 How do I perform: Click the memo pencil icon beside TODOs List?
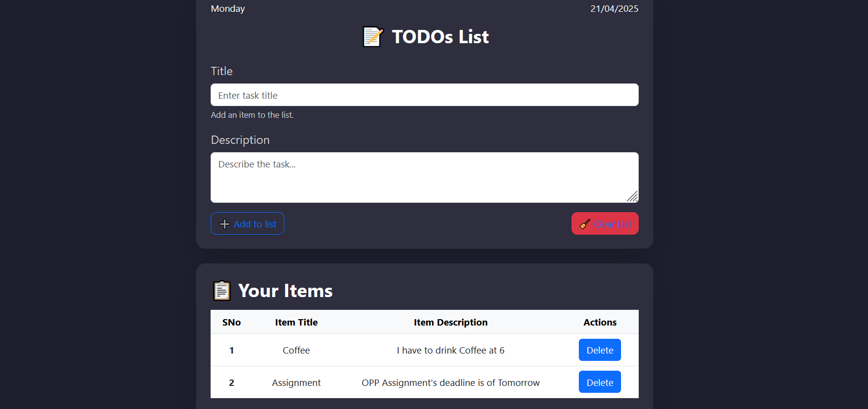(x=373, y=37)
